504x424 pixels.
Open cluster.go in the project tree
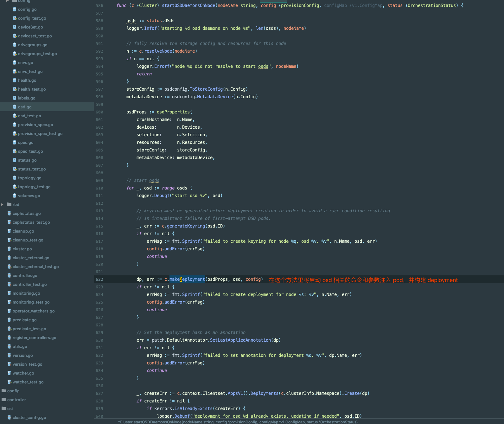pyautogui.click(x=22, y=249)
